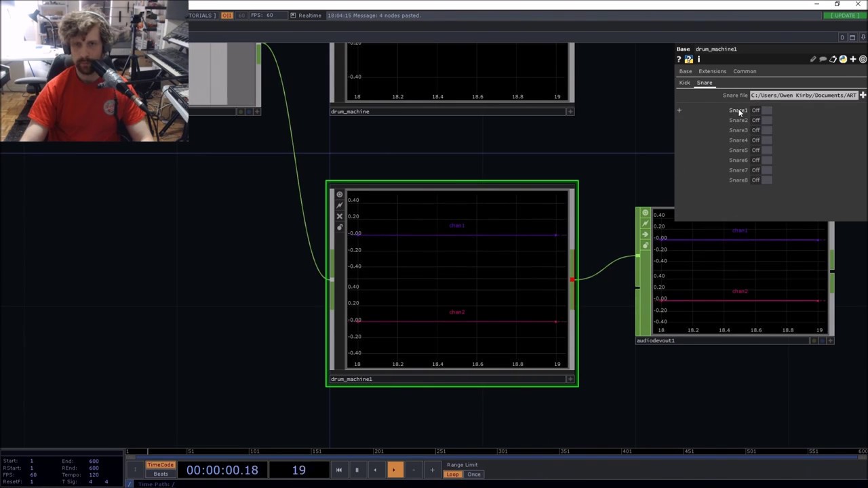
Task: Click the timecode 00:00:00.18 field
Action: [x=222, y=470]
